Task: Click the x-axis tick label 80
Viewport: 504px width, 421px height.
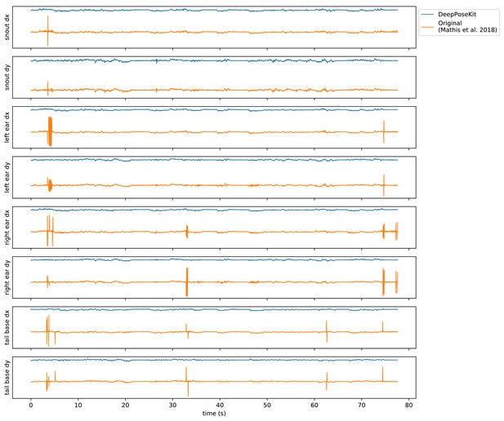Action: 409,405
